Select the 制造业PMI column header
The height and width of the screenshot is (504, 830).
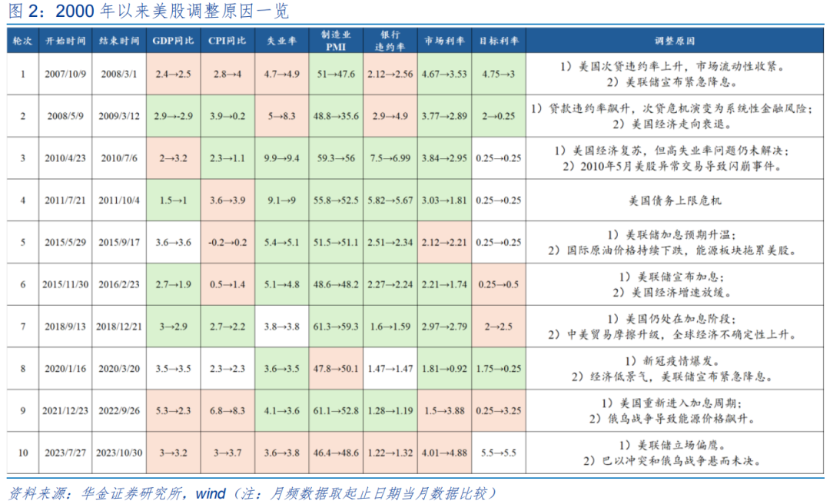336,41
